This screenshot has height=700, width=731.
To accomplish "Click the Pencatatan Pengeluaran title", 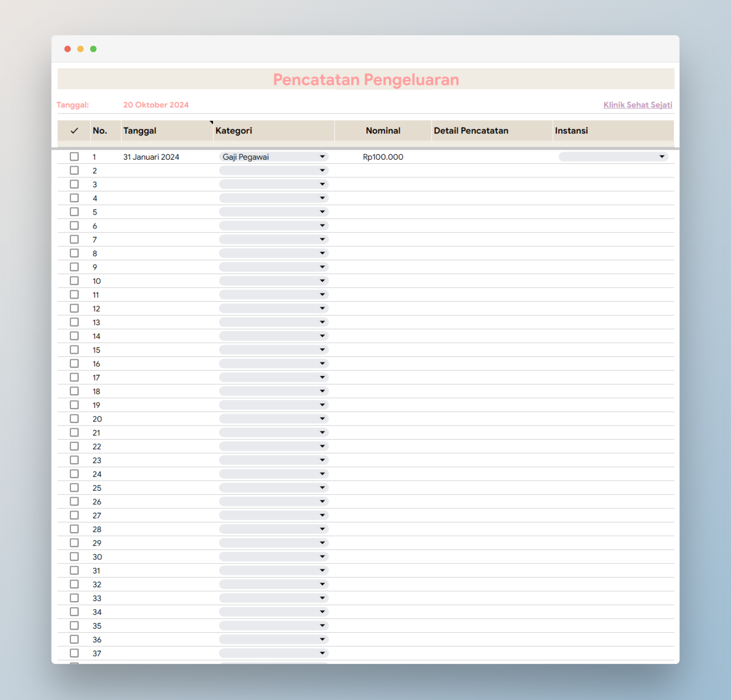I will click(x=366, y=80).
